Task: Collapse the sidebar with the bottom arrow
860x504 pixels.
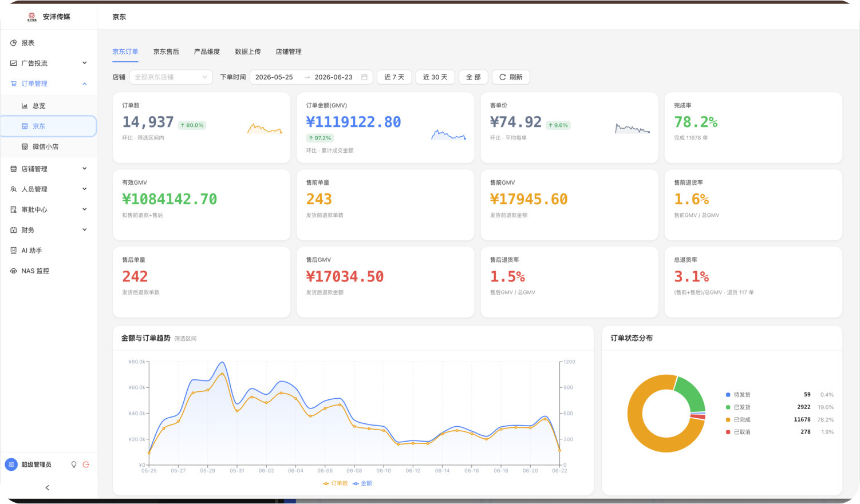Action: point(48,488)
